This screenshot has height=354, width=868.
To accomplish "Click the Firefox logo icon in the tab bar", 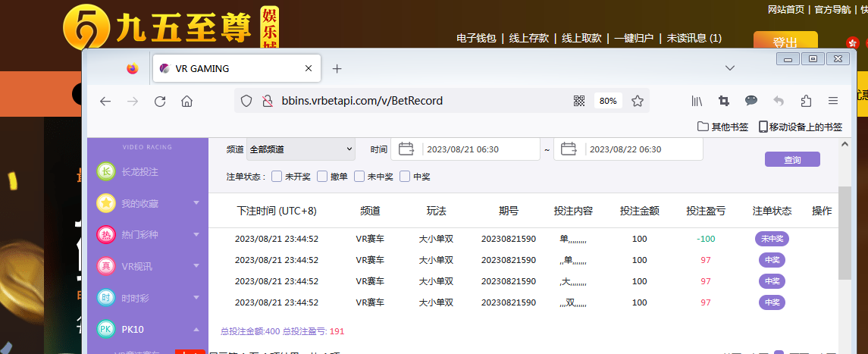I will (x=133, y=68).
